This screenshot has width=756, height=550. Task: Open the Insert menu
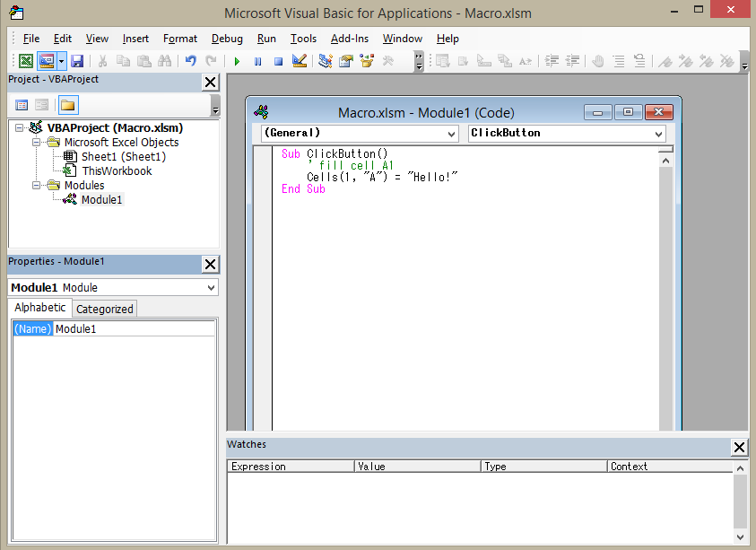(135, 39)
